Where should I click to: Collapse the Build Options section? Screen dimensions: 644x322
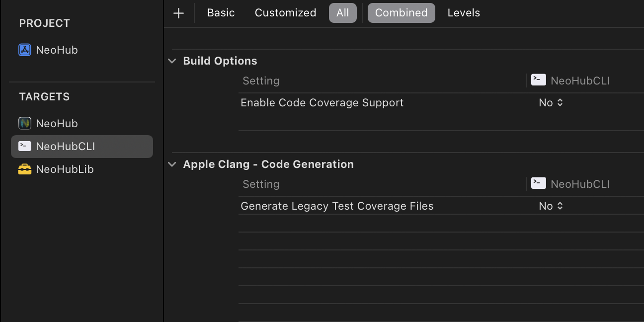point(172,61)
